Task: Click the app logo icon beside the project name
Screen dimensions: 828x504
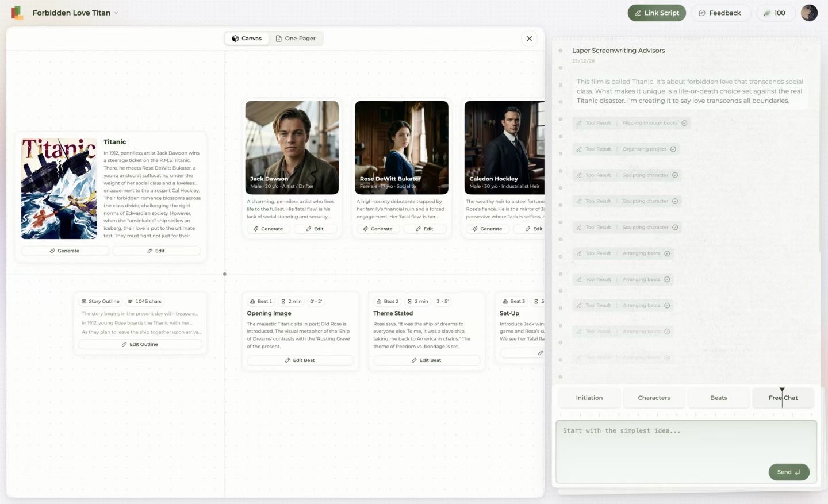Action: coord(17,13)
